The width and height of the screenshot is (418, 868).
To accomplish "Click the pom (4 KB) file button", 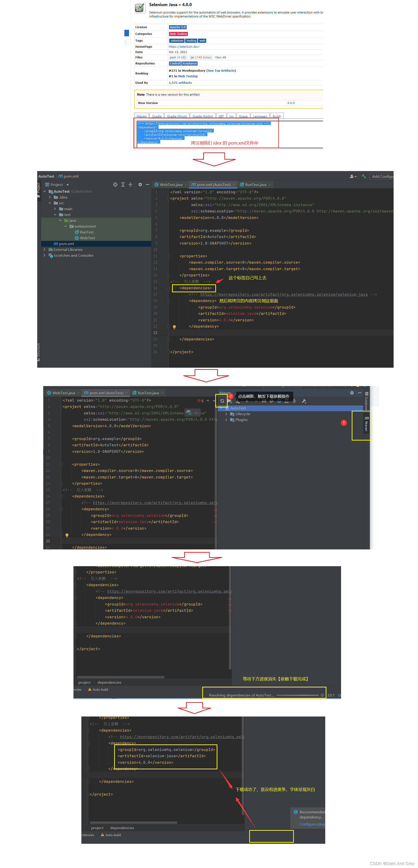I will click(178, 58).
